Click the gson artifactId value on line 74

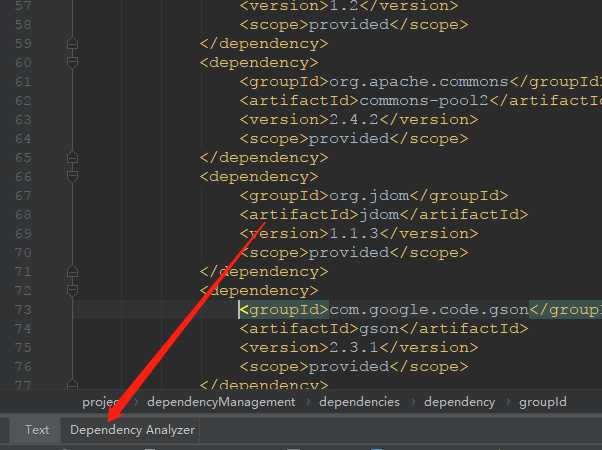(x=379, y=329)
